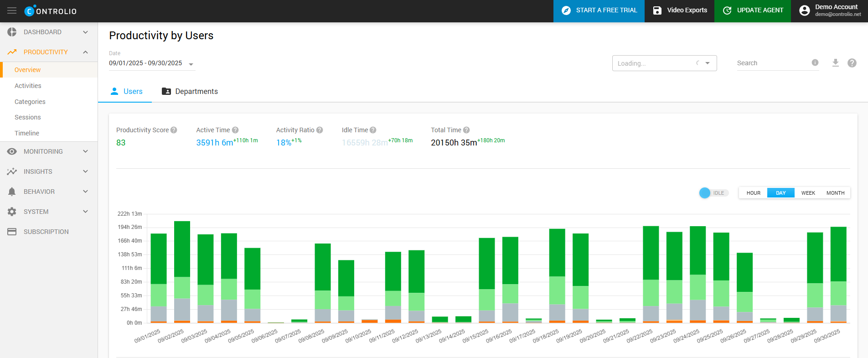Image resolution: width=868 pixels, height=358 pixels.
Task: Switch chart granularity to HOUR
Action: click(753, 193)
